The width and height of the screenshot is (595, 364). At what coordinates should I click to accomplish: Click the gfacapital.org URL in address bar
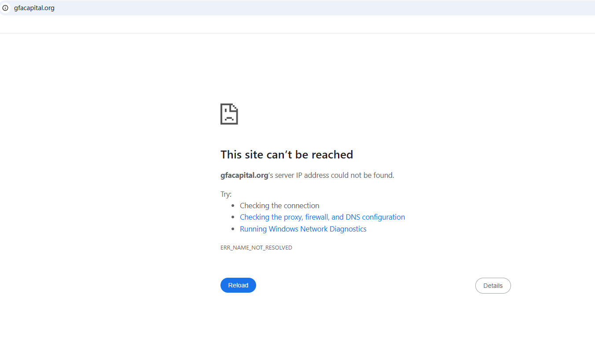pos(34,8)
